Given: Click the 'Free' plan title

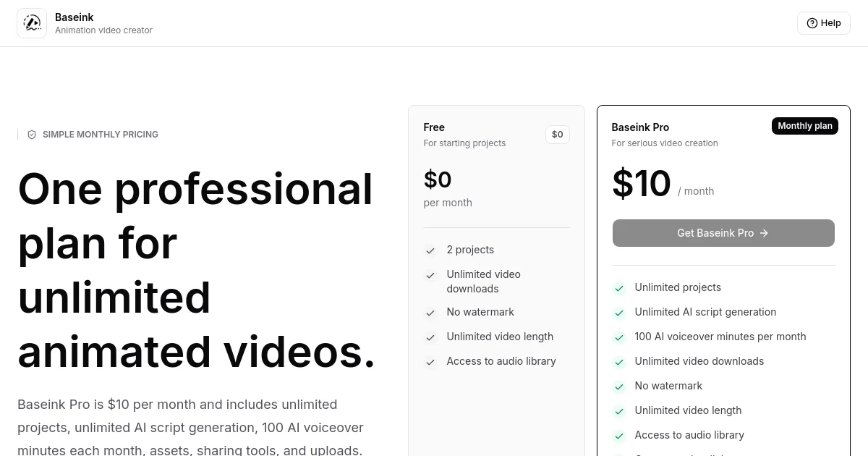Looking at the screenshot, I should [x=434, y=127].
